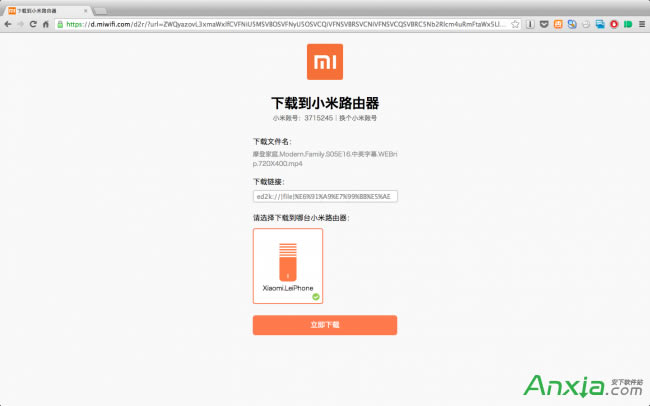Click the browser back arrow

click(7, 23)
